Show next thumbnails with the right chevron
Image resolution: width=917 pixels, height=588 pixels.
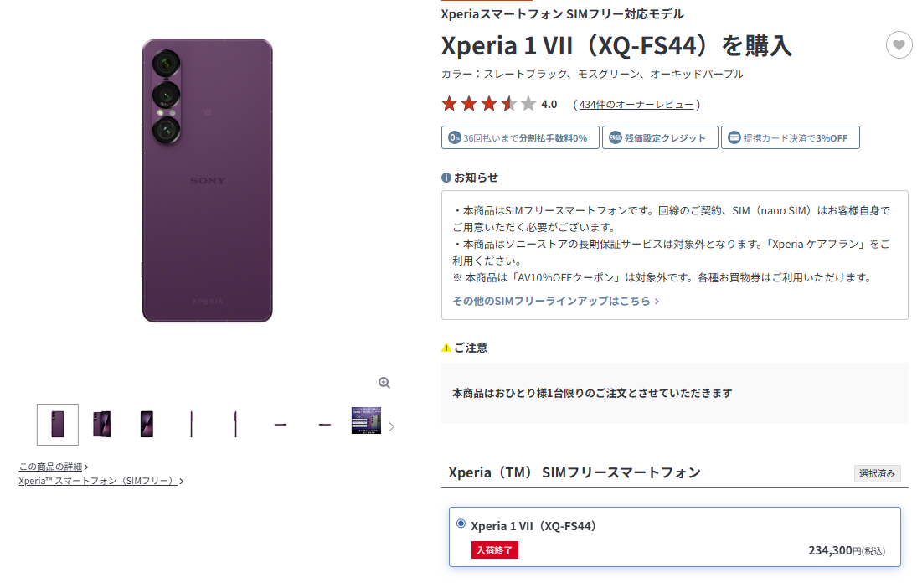(x=391, y=426)
